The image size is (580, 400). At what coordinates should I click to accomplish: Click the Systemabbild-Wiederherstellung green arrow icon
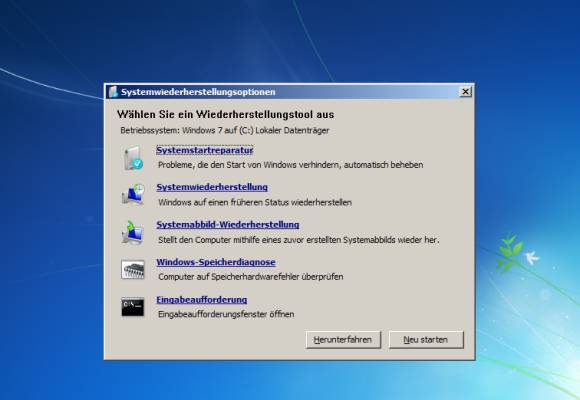tap(132, 232)
